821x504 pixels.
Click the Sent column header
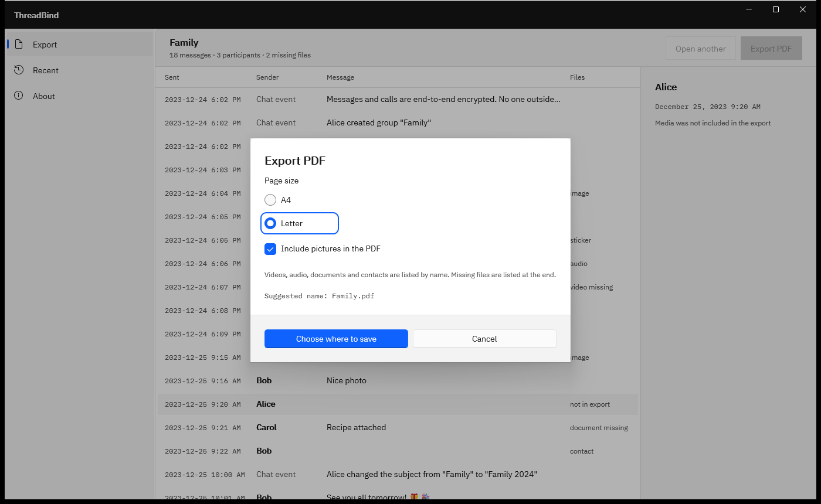[172, 77]
